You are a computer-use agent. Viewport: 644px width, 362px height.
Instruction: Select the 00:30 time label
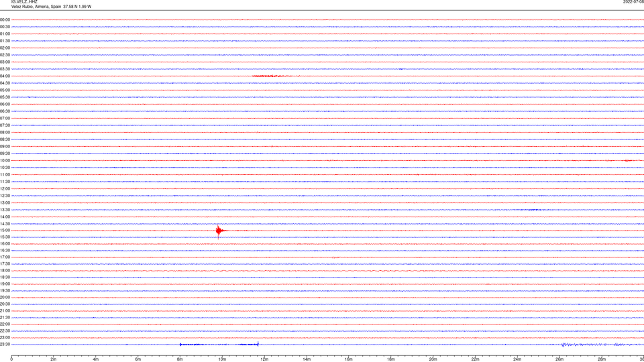(x=5, y=27)
